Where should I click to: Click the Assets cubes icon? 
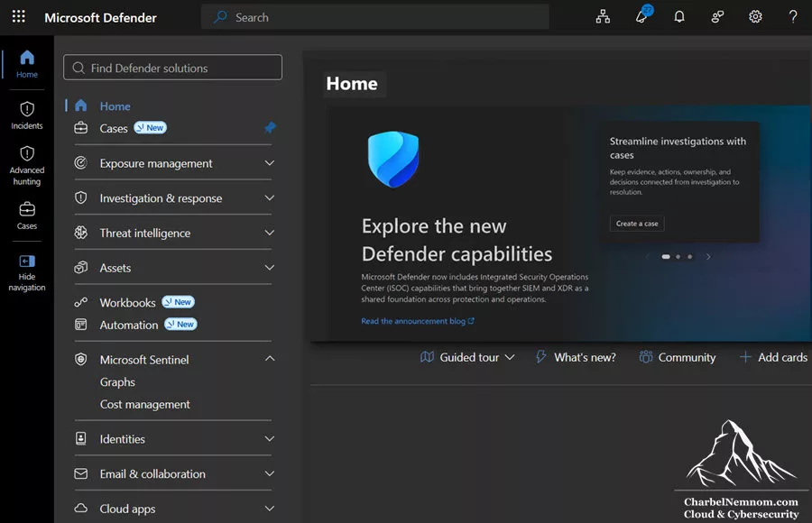(x=81, y=268)
